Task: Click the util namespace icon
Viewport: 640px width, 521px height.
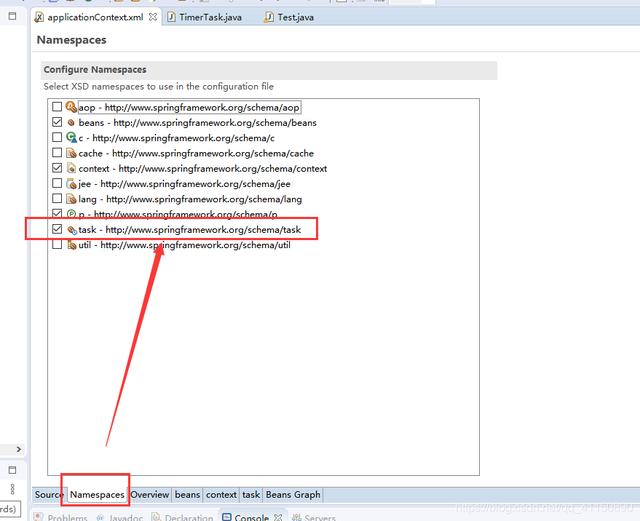Action: coord(71,245)
